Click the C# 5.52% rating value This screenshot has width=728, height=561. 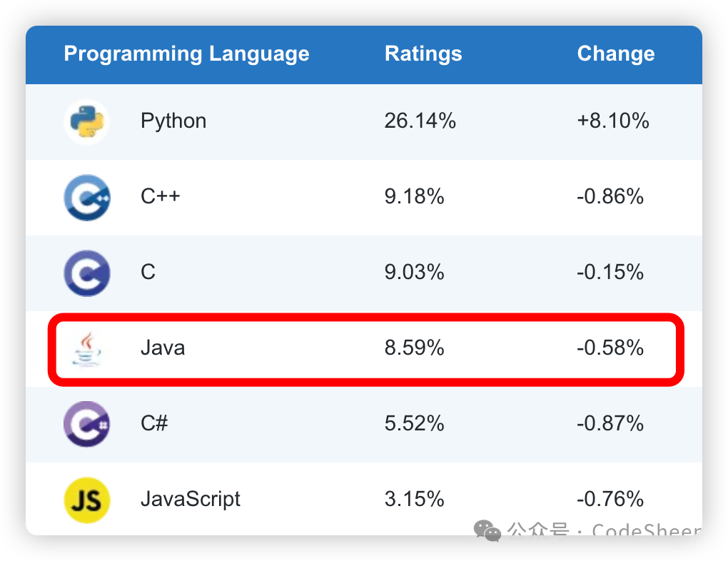pyautogui.click(x=414, y=424)
